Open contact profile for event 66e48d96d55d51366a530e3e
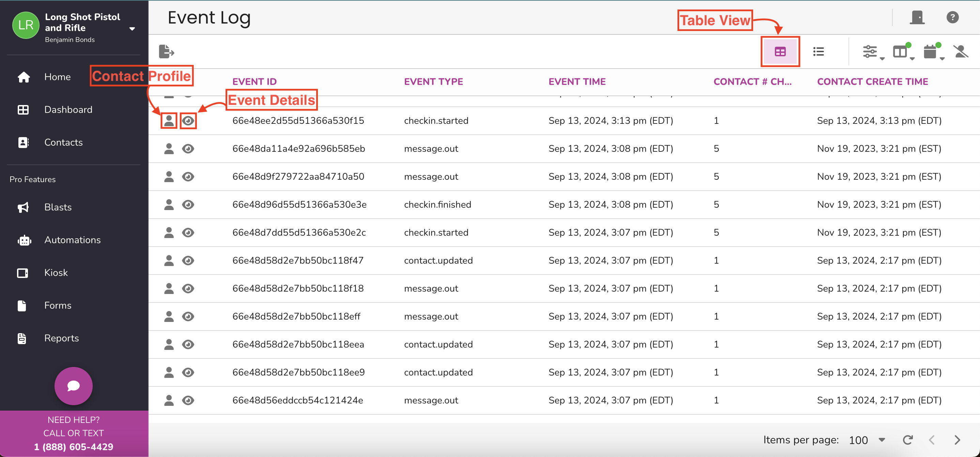Screen dimensions: 980x457 click(x=169, y=205)
